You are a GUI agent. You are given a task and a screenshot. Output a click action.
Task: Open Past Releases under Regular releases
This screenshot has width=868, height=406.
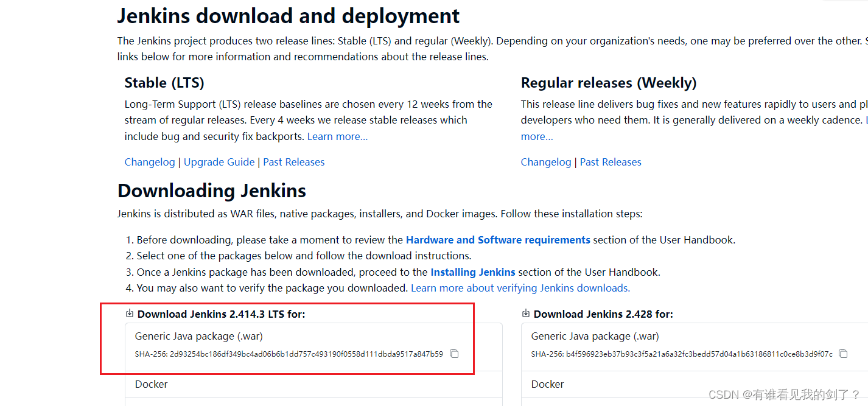pyautogui.click(x=611, y=162)
